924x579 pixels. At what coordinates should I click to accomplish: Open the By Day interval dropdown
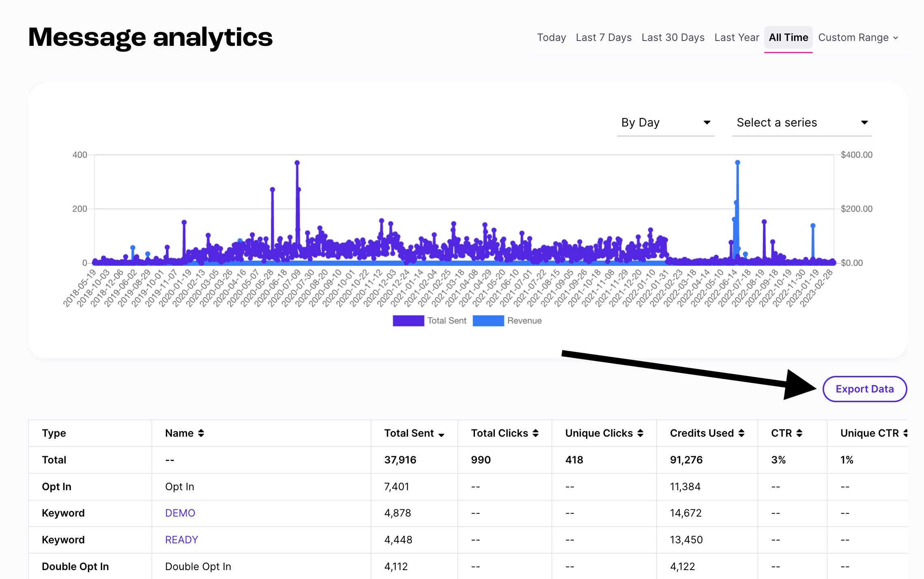coord(665,122)
